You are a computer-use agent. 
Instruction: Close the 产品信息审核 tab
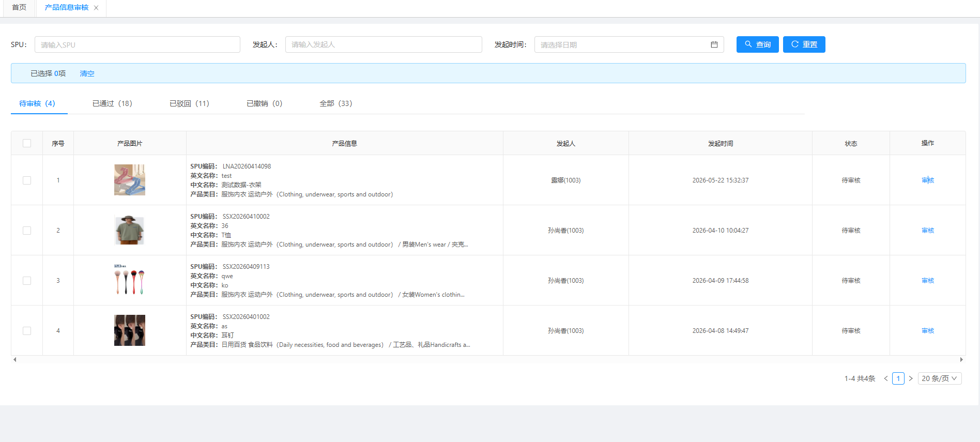pos(96,8)
